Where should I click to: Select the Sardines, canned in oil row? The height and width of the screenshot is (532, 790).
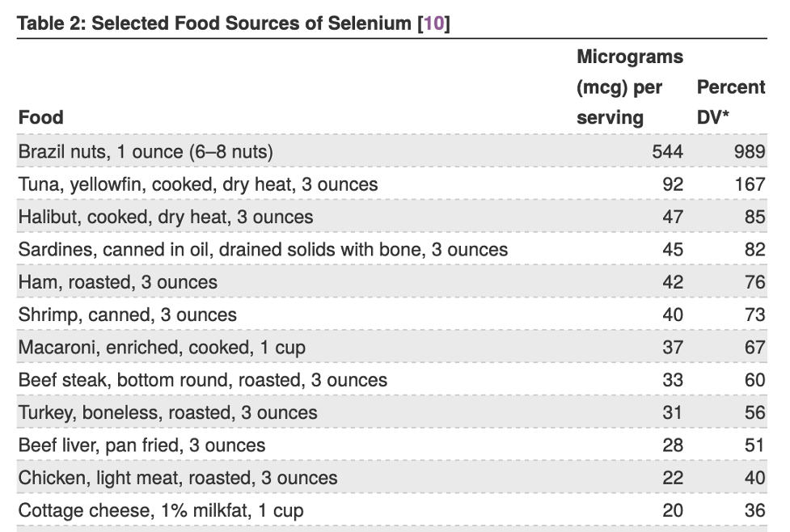pyautogui.click(x=392, y=249)
